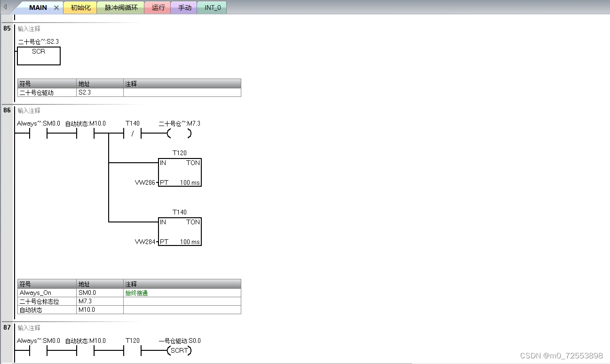Click the 注释 header in network 85 table
This screenshot has width=610, height=364.
(x=182, y=83)
